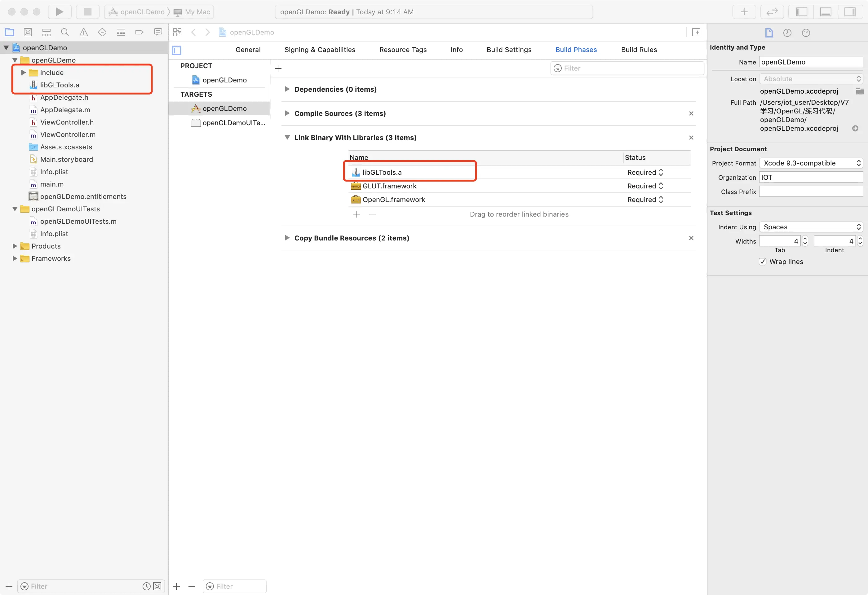This screenshot has height=595, width=868.
Task: Open the Quick Help inspector
Action: click(x=806, y=33)
